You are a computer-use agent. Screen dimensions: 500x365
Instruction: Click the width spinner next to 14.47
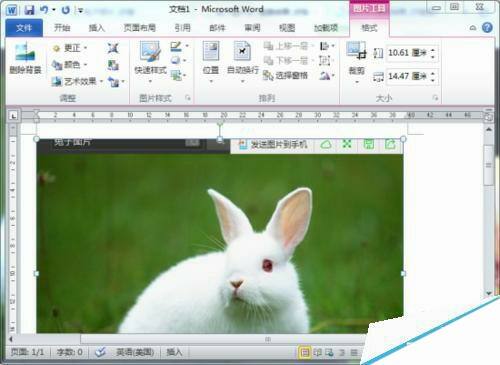coord(433,76)
